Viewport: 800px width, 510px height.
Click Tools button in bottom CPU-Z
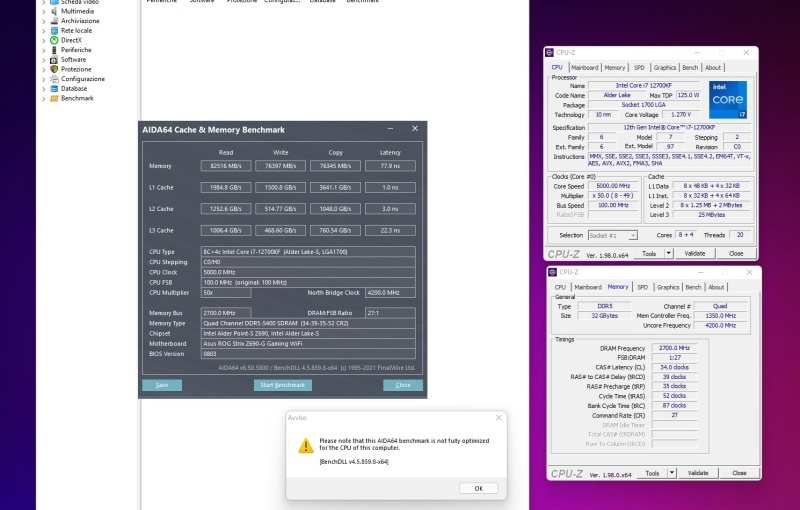coord(652,473)
